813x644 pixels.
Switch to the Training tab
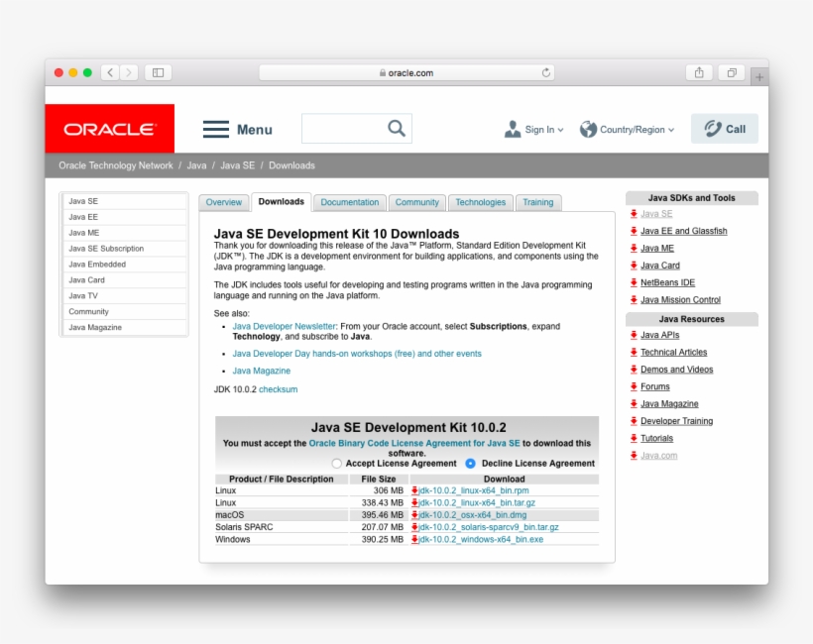tap(537, 202)
